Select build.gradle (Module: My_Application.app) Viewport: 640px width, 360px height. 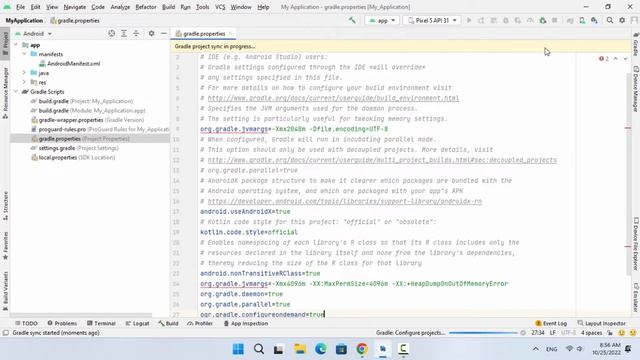coord(88,110)
